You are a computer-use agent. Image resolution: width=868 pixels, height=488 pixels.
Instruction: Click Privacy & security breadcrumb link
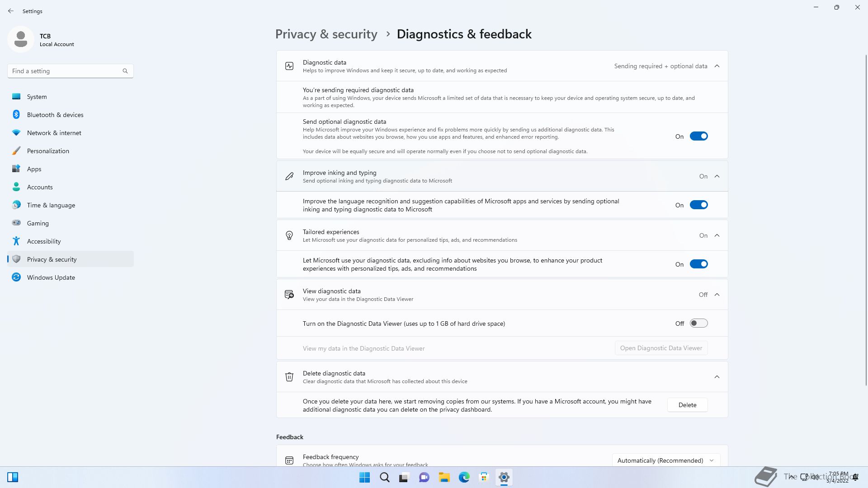[x=326, y=34]
